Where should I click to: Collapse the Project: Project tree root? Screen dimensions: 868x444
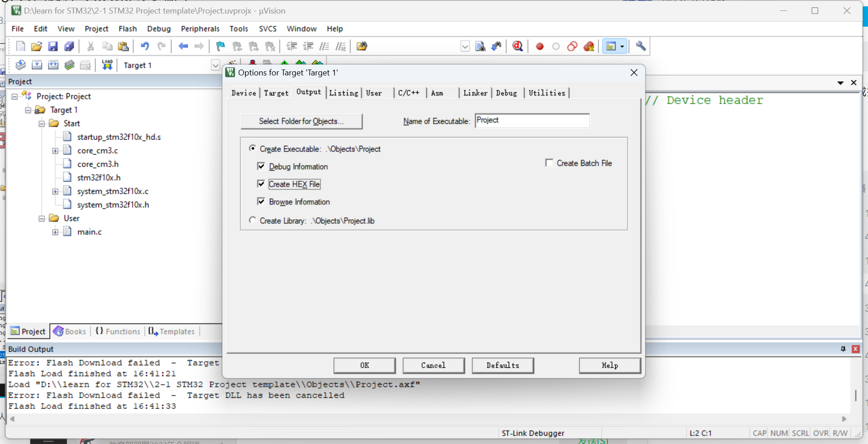click(x=14, y=97)
